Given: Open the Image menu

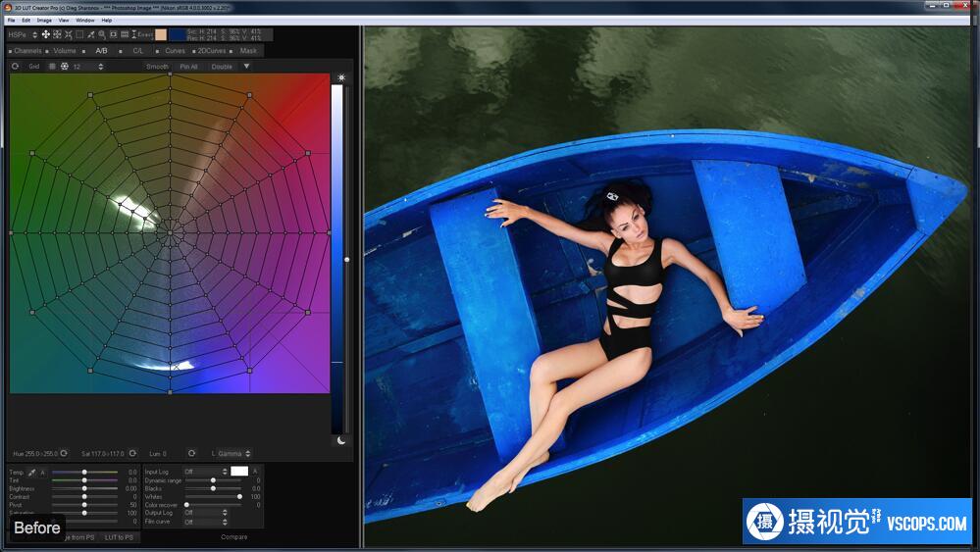Looking at the screenshot, I should click(44, 20).
